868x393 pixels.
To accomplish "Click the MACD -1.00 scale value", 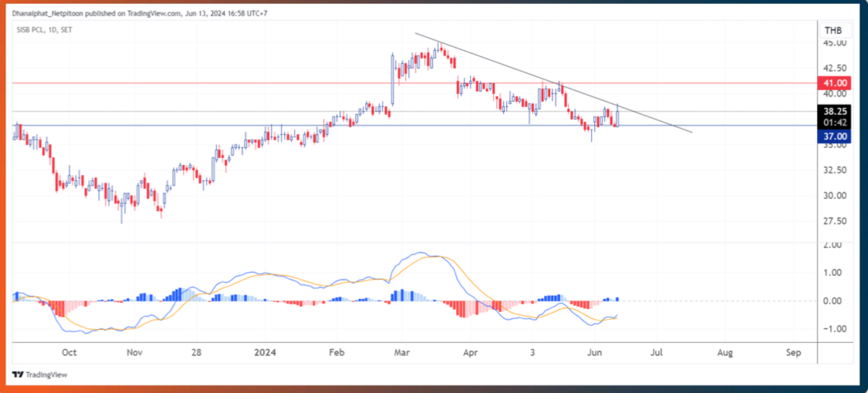I will (x=832, y=329).
